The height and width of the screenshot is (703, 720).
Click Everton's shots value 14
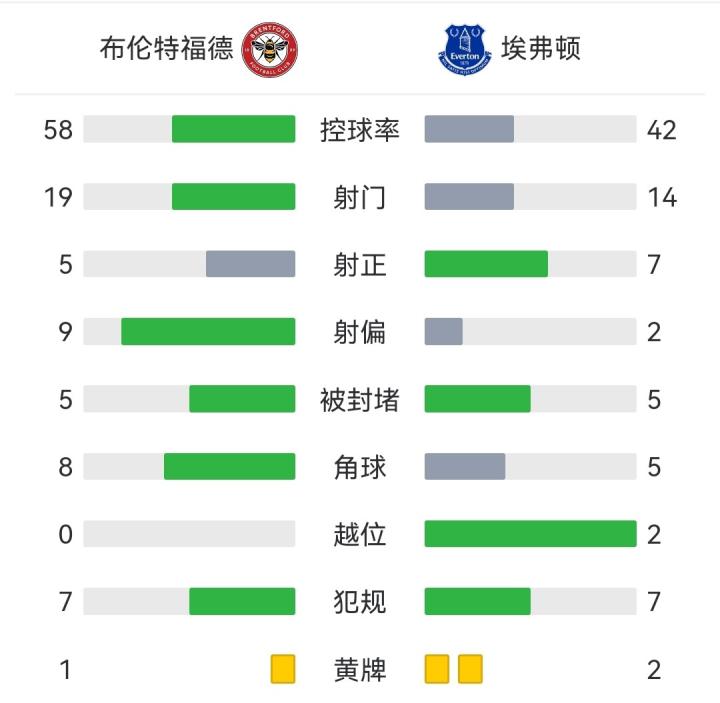pyautogui.click(x=662, y=197)
